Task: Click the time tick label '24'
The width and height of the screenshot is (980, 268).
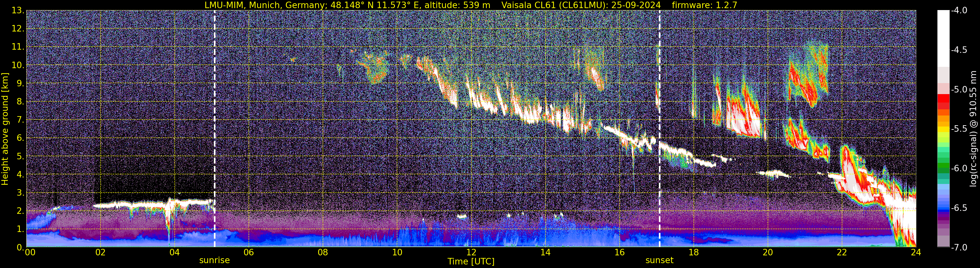Action: click(916, 252)
